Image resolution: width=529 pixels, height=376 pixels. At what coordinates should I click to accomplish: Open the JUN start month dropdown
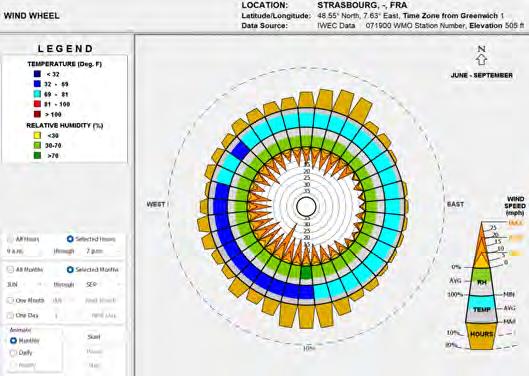click(24, 285)
